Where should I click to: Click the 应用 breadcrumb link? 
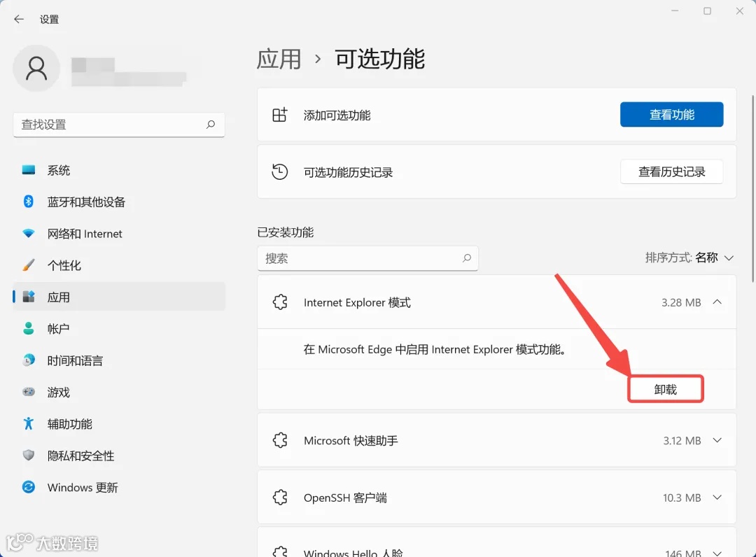click(279, 59)
